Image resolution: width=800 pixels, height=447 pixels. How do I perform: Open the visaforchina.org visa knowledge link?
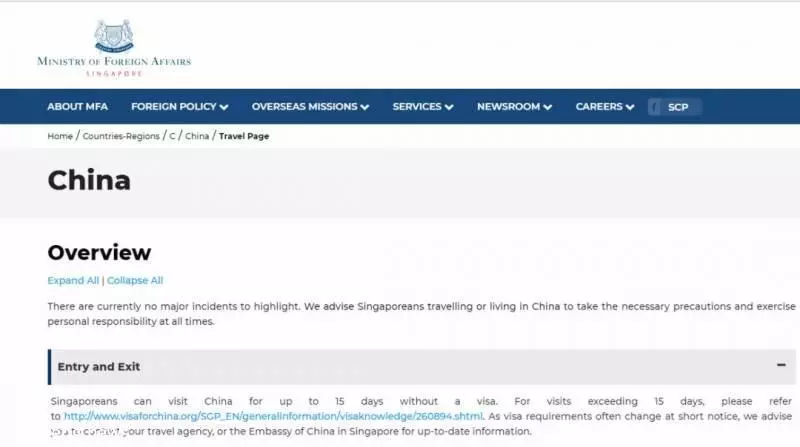coord(273,416)
